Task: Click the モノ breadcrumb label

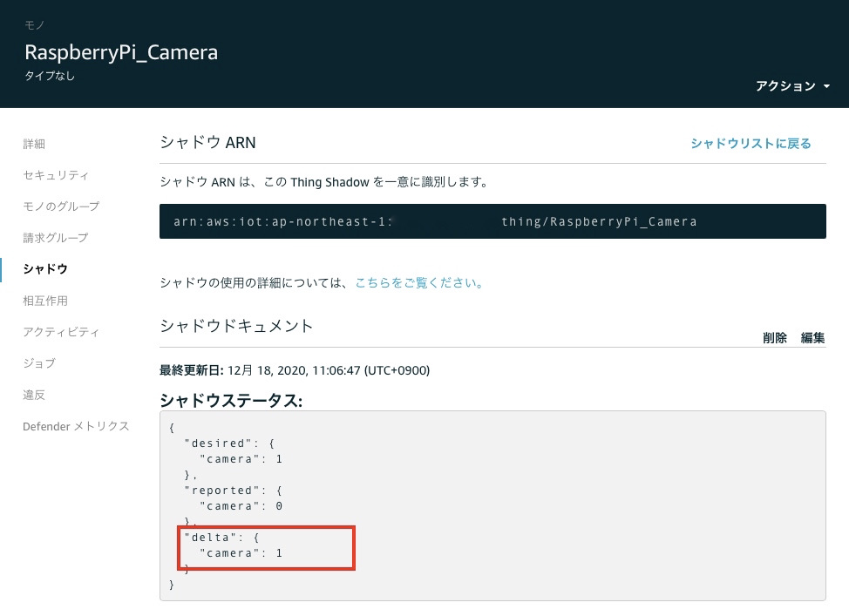Action: (34, 25)
